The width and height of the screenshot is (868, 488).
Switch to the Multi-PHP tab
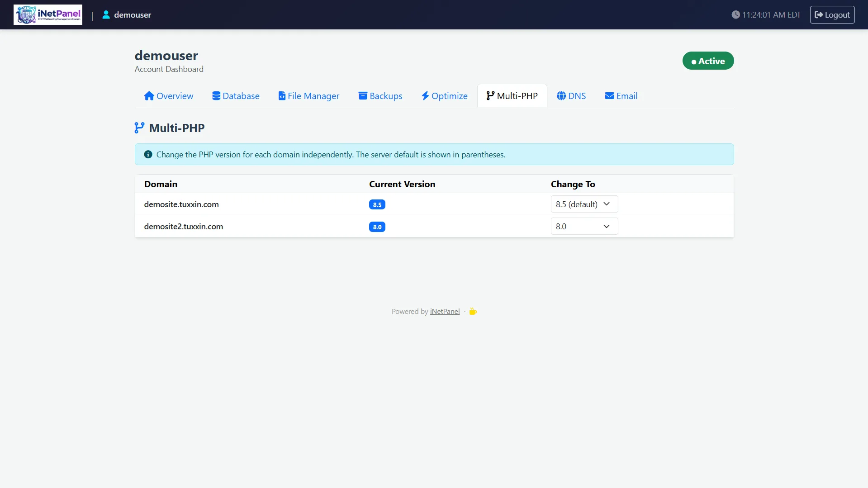tap(512, 95)
